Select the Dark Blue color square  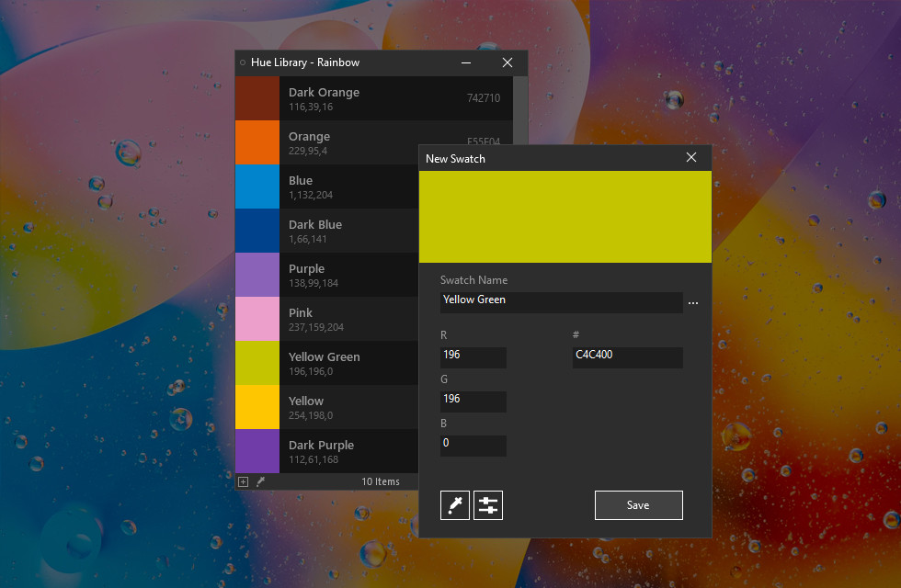pyautogui.click(x=257, y=231)
